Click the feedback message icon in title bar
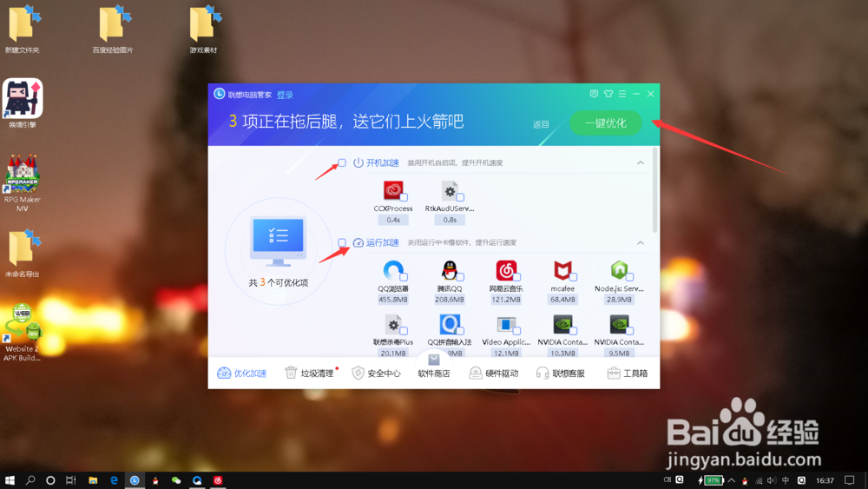 594,94
